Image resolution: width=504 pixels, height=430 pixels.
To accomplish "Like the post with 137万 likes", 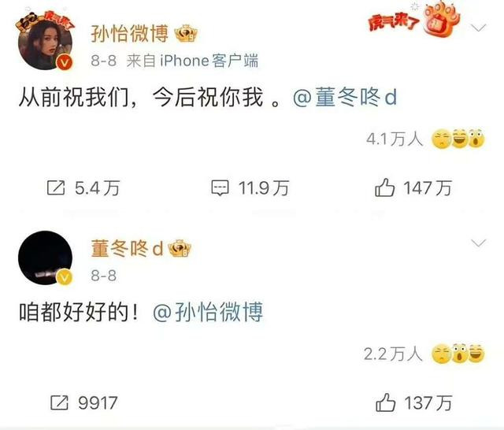I will tap(385, 402).
